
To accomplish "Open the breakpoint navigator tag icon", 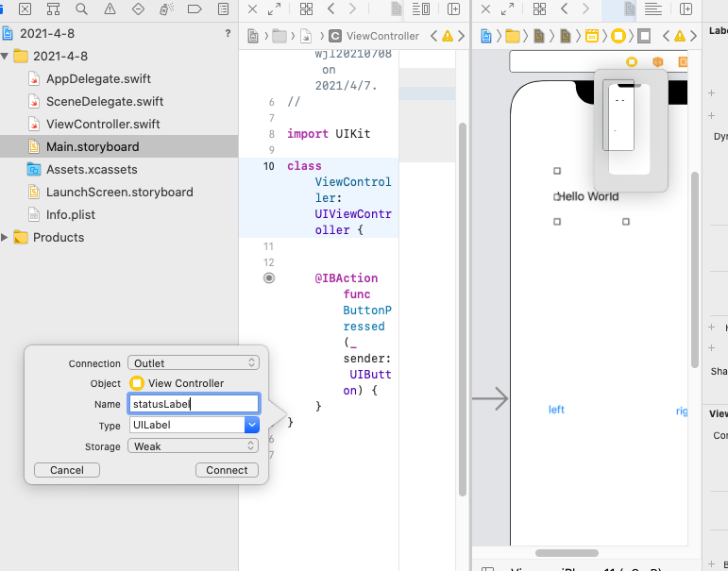I will pyautogui.click(x=195, y=8).
